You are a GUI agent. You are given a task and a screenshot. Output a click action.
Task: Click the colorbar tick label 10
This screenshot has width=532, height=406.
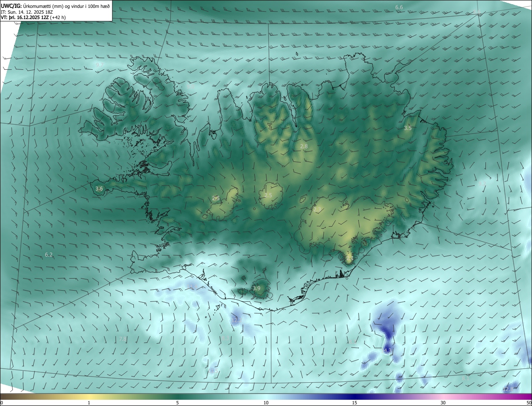click(266, 403)
